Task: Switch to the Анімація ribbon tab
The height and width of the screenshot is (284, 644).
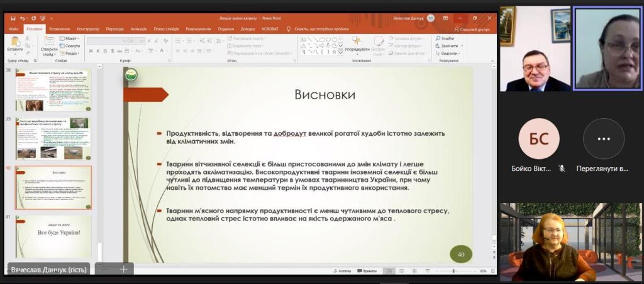Action: coord(138,29)
